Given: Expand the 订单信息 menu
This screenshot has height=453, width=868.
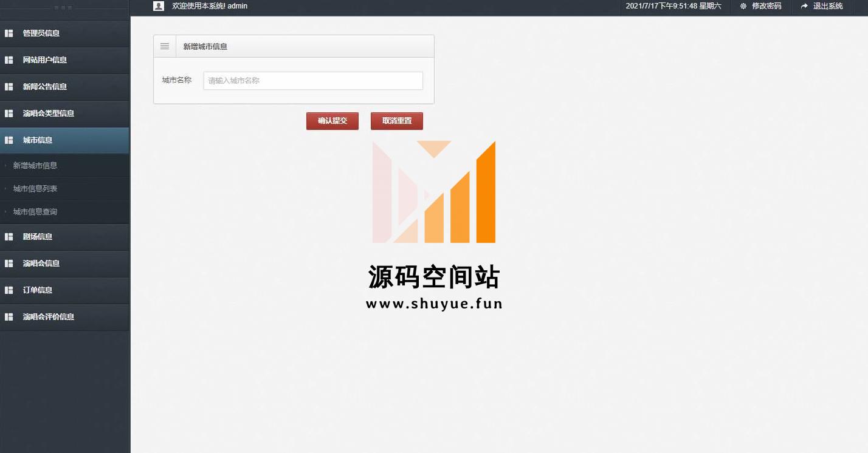Looking at the screenshot, I should [64, 290].
